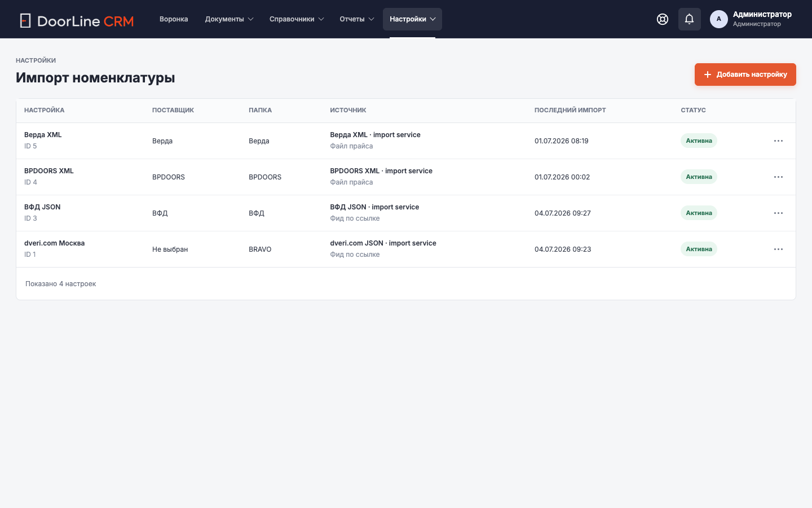Screen dimensions: 812x508
Task: Click the import date 01.07.2026 08:19
Action: pyautogui.click(x=562, y=141)
